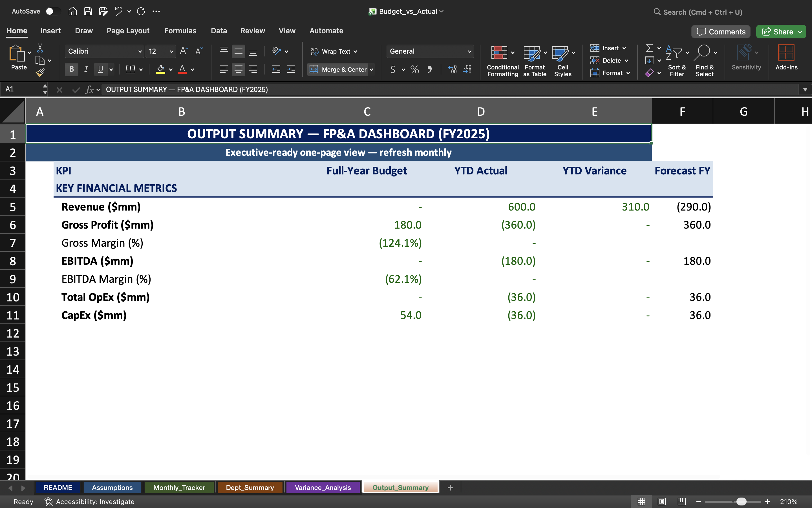
Task: Click the Align Right icon
Action: click(x=253, y=69)
